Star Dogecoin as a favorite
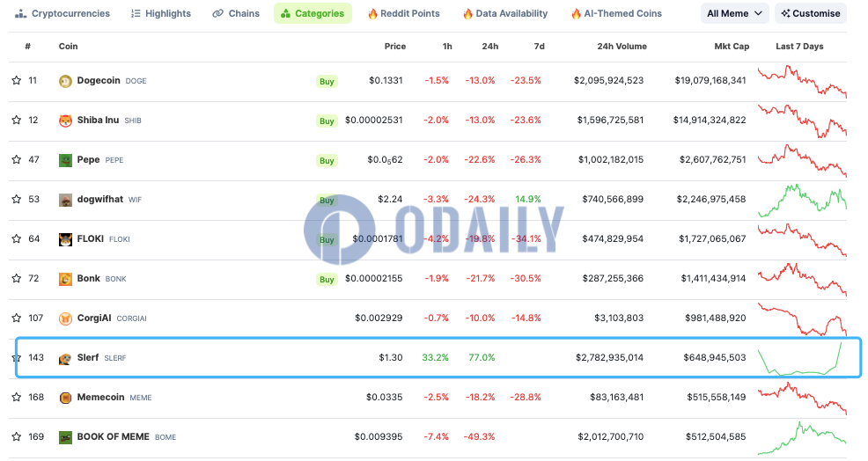Image resolution: width=868 pixels, height=461 pixels. (17, 81)
